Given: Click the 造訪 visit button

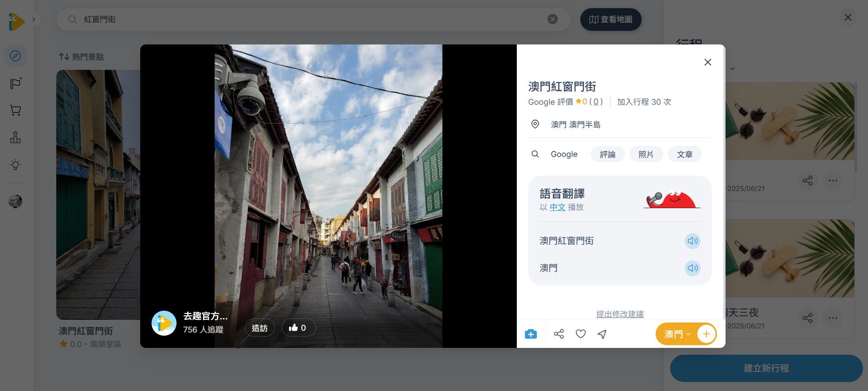Looking at the screenshot, I should coord(260,328).
